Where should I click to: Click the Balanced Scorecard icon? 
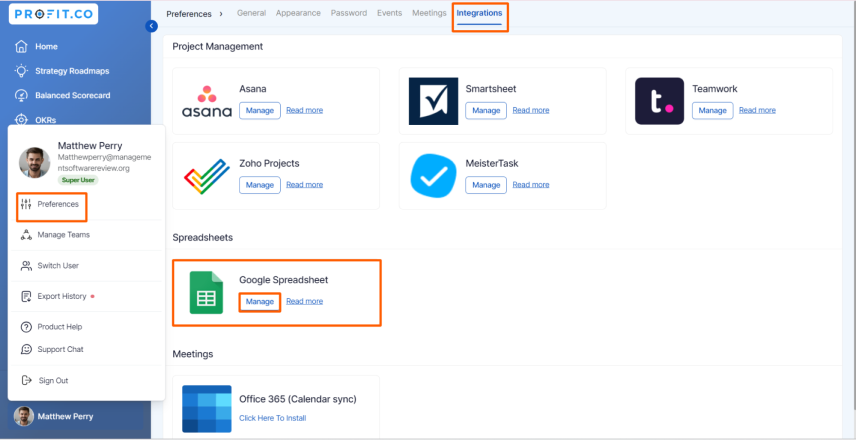coord(21,95)
